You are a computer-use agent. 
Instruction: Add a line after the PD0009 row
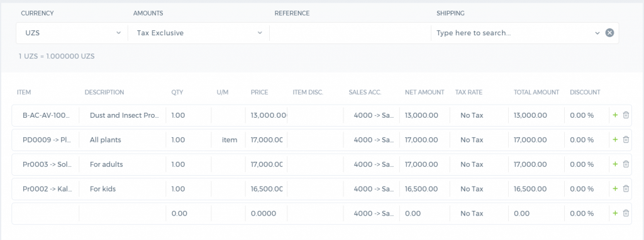pyautogui.click(x=615, y=140)
